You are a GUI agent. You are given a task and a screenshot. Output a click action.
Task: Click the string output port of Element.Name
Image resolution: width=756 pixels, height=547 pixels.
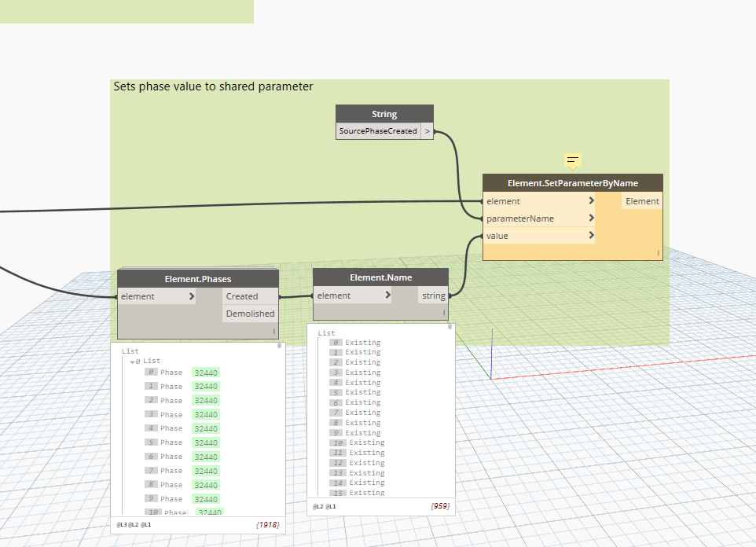tap(433, 296)
